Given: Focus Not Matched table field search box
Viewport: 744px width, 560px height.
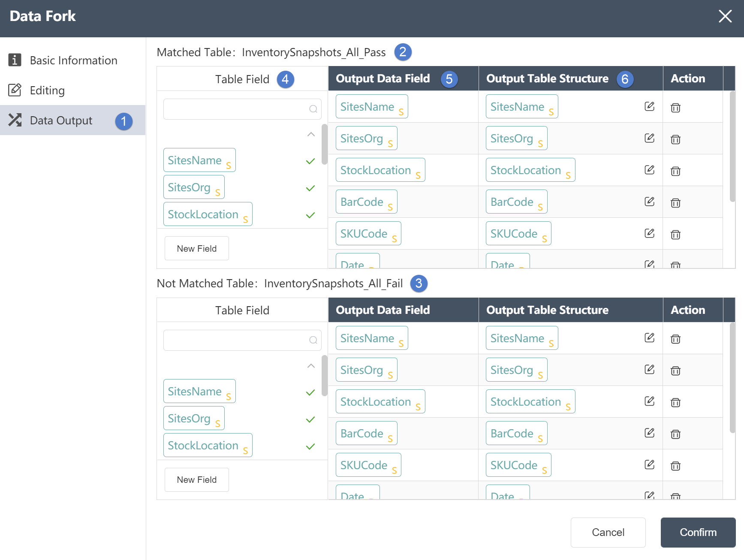Looking at the screenshot, I should click(x=242, y=340).
